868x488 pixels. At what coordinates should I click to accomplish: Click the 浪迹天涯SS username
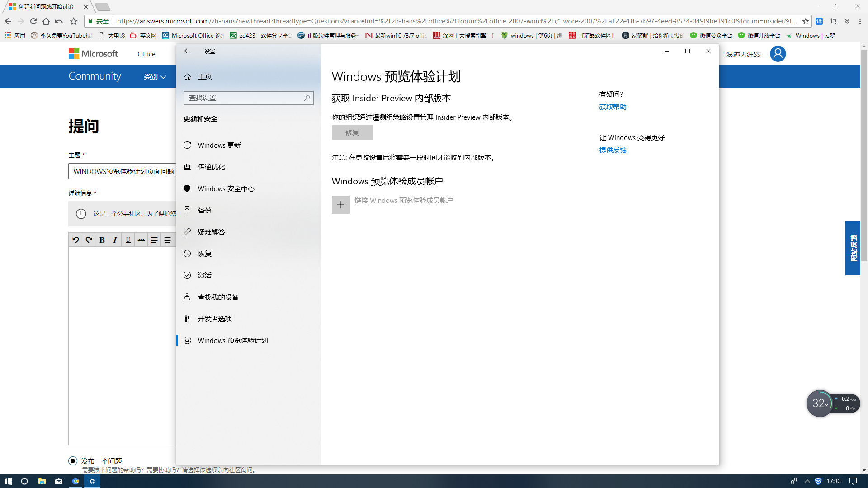[x=743, y=54]
